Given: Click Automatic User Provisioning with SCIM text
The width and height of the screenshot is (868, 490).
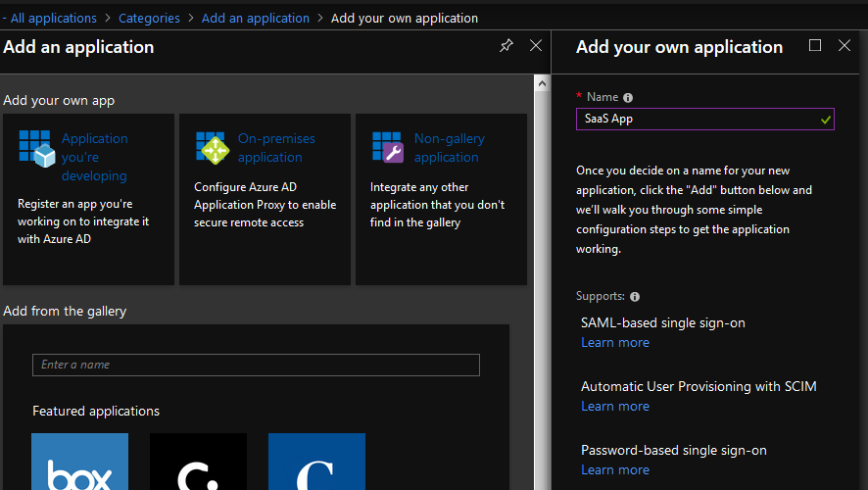Looking at the screenshot, I should point(699,386).
